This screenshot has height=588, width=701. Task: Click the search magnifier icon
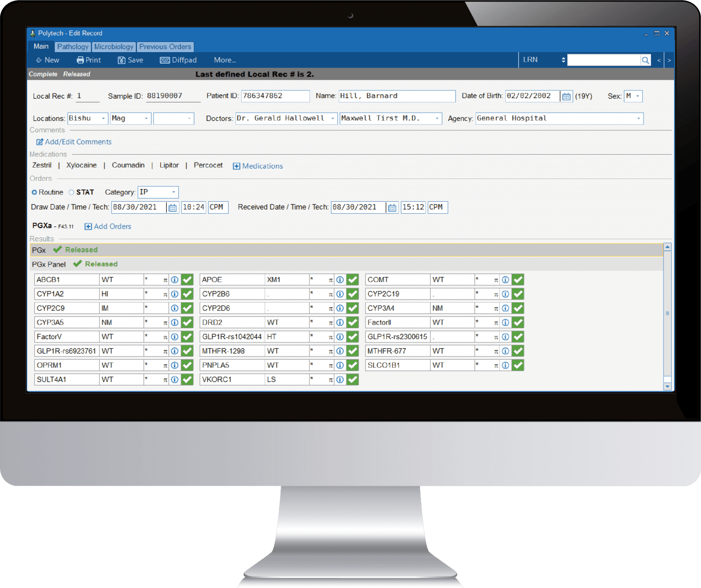[645, 60]
